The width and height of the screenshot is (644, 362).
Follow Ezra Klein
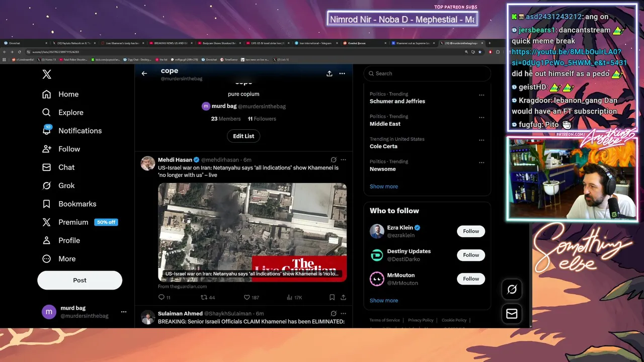[x=471, y=231]
